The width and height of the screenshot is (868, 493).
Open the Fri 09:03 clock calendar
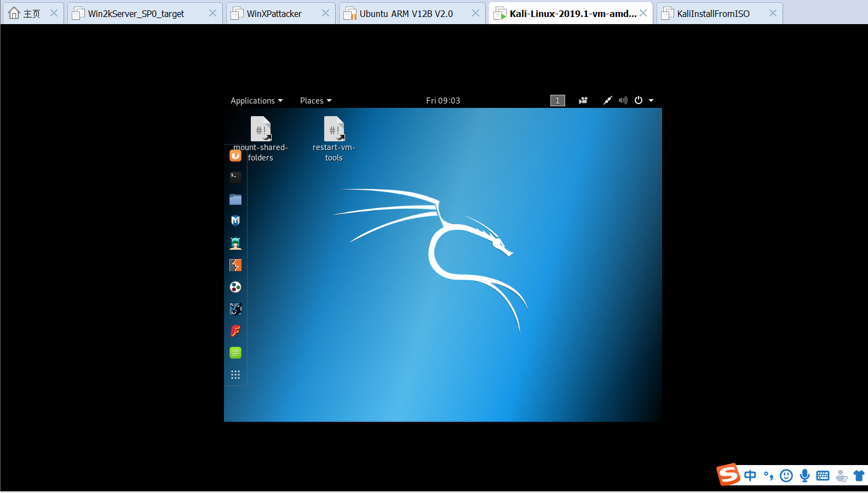(x=443, y=101)
